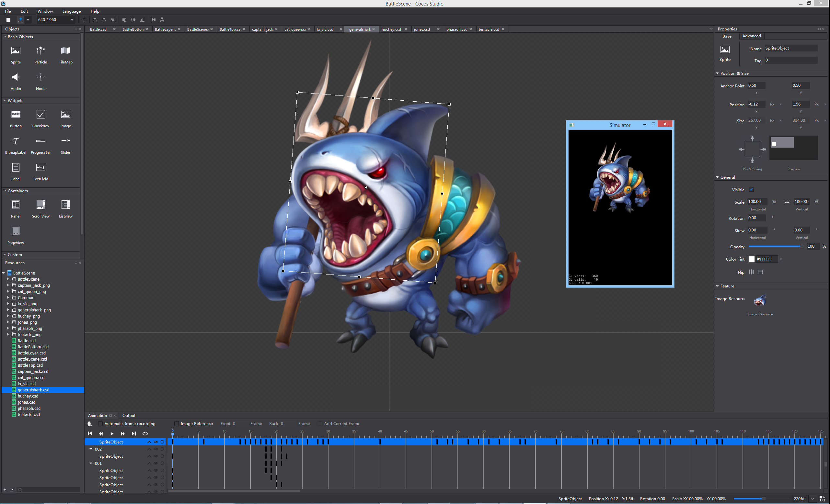Expand the generalshark_png folder

[x=8, y=310]
